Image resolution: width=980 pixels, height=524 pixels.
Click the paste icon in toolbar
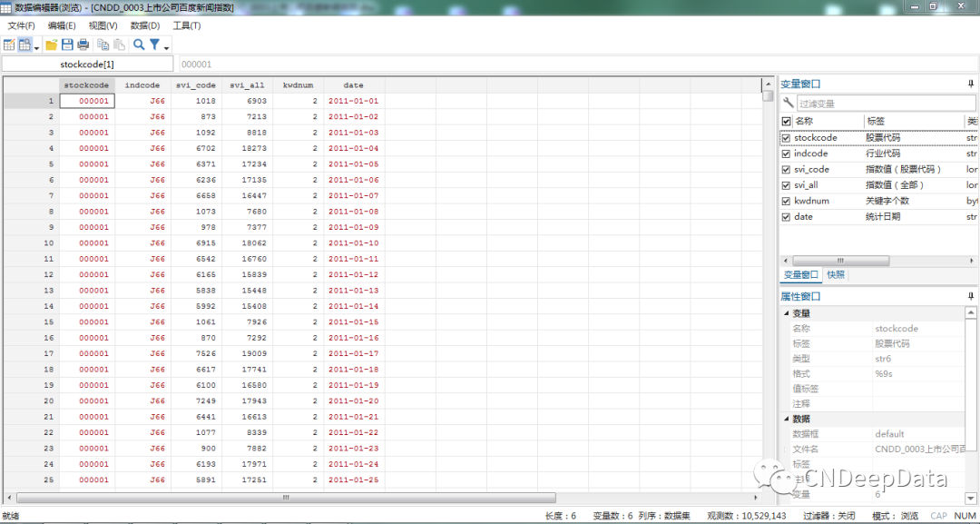[x=119, y=44]
